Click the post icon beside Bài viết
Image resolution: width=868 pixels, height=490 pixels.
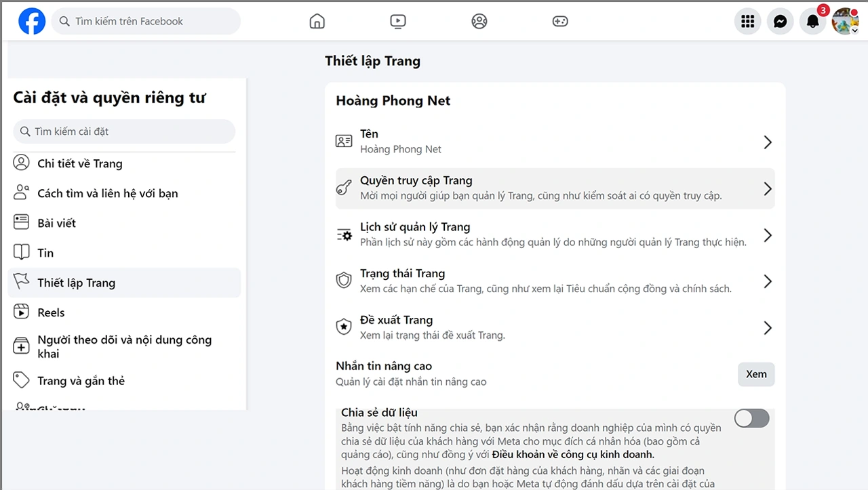[22, 222]
